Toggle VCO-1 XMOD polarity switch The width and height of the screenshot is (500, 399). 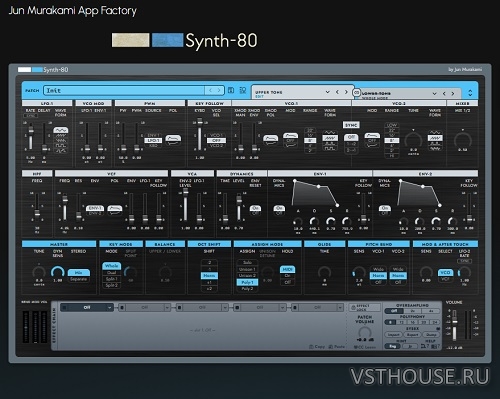tap(270, 140)
